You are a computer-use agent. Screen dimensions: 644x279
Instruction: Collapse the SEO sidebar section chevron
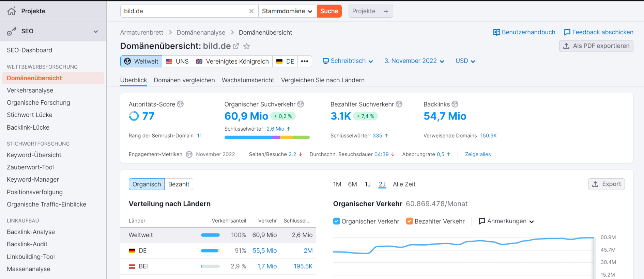(96, 31)
